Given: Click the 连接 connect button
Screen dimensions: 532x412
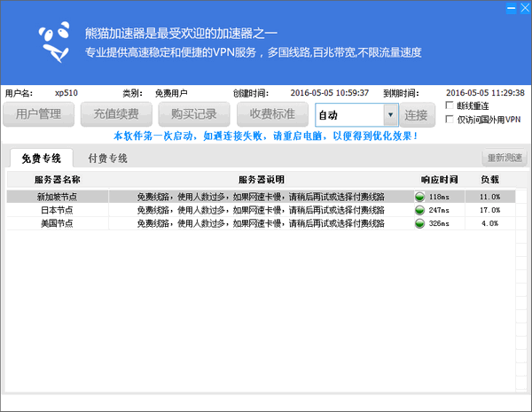Looking at the screenshot, I should click(417, 115).
